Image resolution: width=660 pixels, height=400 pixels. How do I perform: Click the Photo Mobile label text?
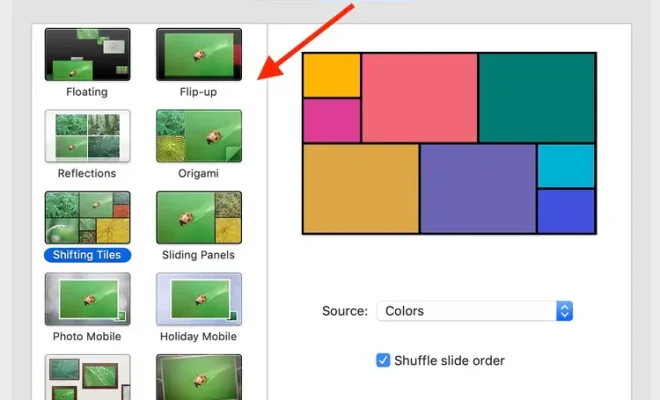click(x=87, y=336)
